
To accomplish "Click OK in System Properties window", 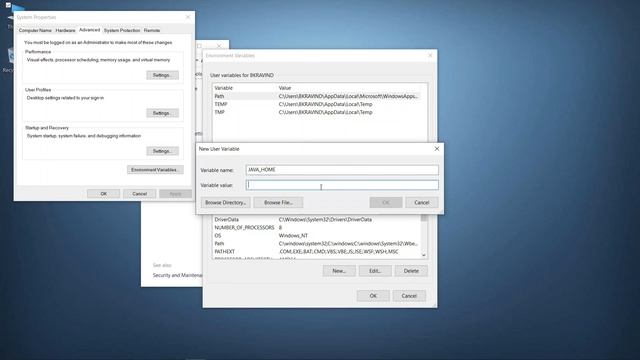I will click(104, 194).
